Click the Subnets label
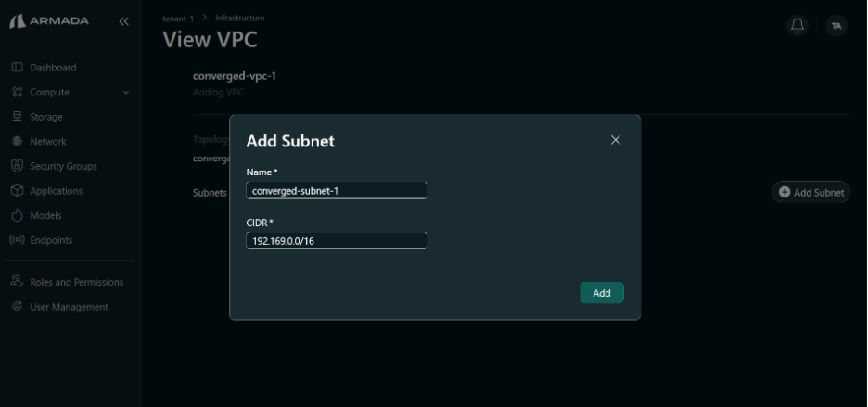This screenshot has width=868, height=407. click(210, 193)
